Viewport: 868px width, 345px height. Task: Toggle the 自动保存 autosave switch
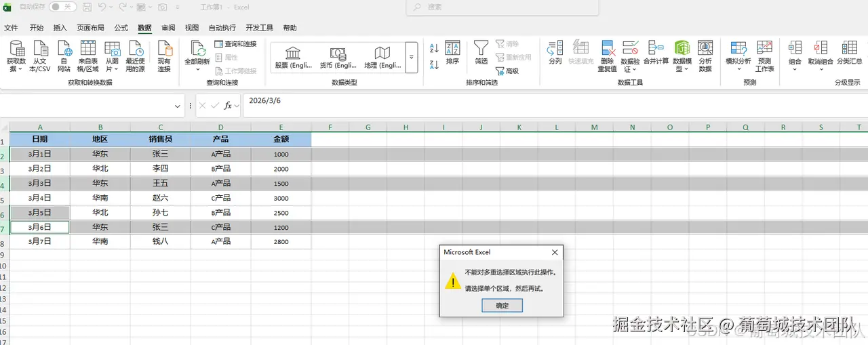(x=62, y=7)
